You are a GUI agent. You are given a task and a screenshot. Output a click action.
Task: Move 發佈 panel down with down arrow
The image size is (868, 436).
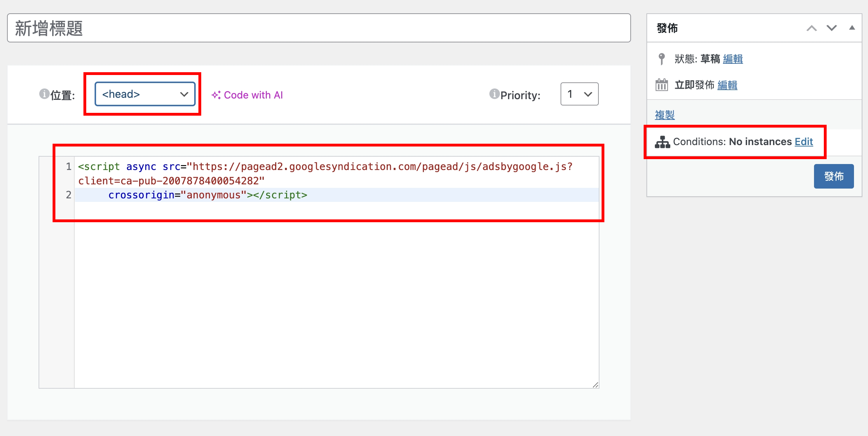tap(832, 28)
